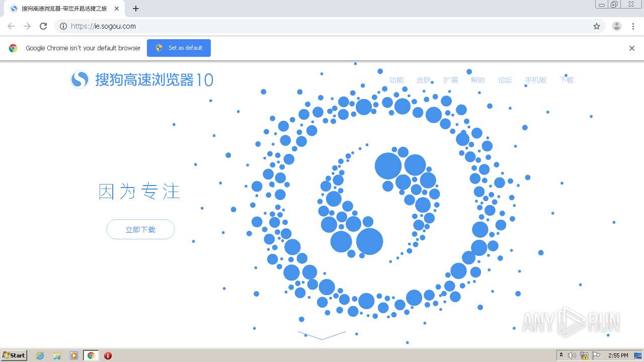Viewport: 644px width, 362px height.
Task: Open Windows Explorer folder from taskbar
Action: [57, 355]
